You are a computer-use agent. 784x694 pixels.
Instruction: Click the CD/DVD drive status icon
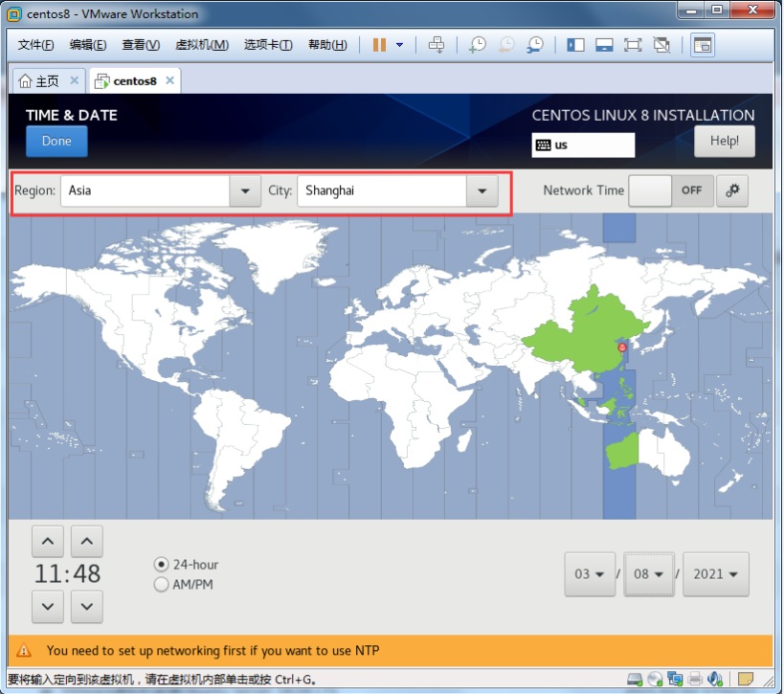pos(654,680)
